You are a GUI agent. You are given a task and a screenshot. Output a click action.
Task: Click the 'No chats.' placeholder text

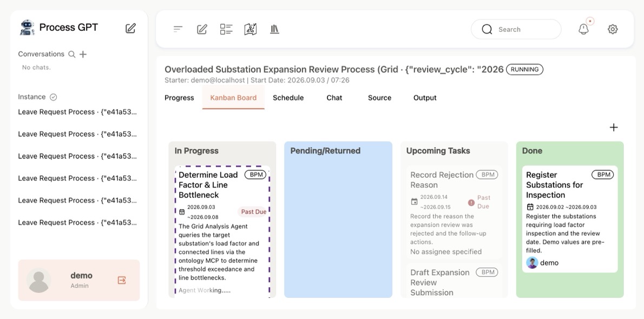click(x=36, y=68)
